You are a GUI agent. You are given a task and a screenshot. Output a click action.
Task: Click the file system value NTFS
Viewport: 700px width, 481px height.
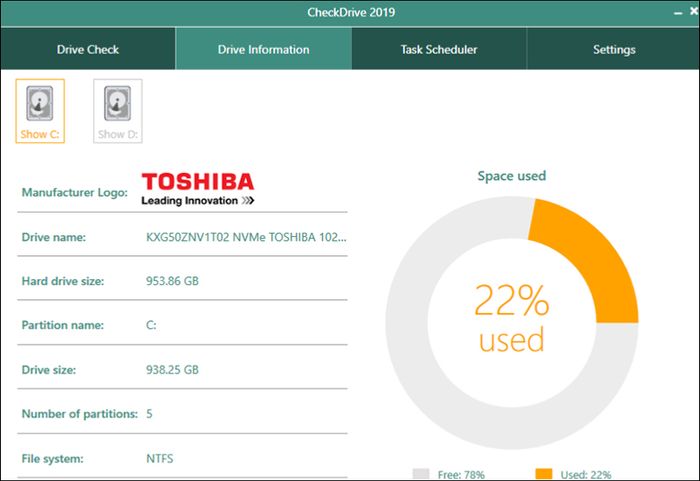160,459
